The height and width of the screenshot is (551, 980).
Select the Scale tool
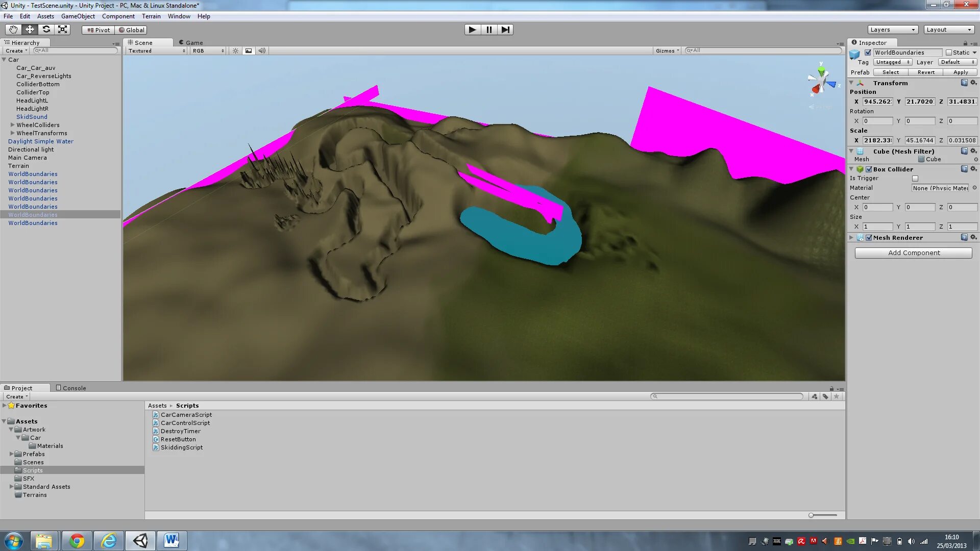62,30
